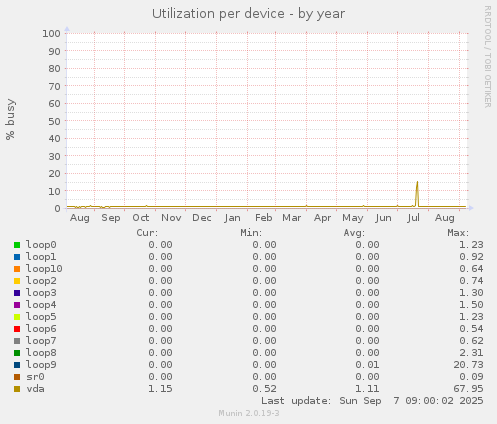Click the loop8 dark green legend swatch
Viewport: 497px width, 424px height.
pos(17,353)
